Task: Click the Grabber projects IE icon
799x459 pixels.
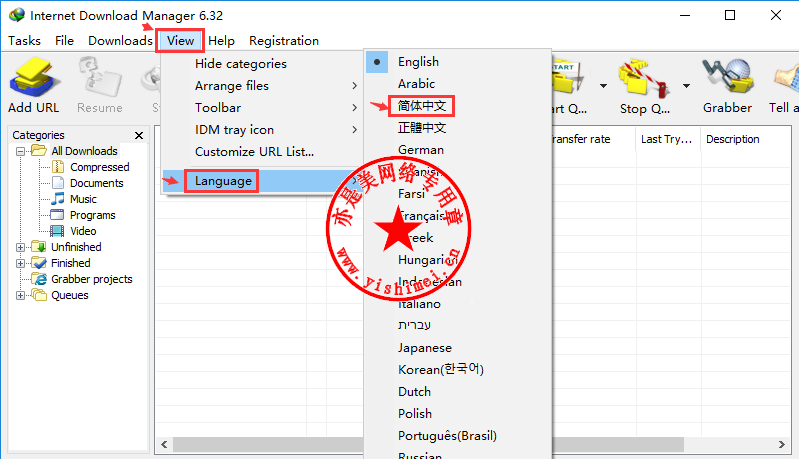Action: pyautogui.click(x=39, y=279)
